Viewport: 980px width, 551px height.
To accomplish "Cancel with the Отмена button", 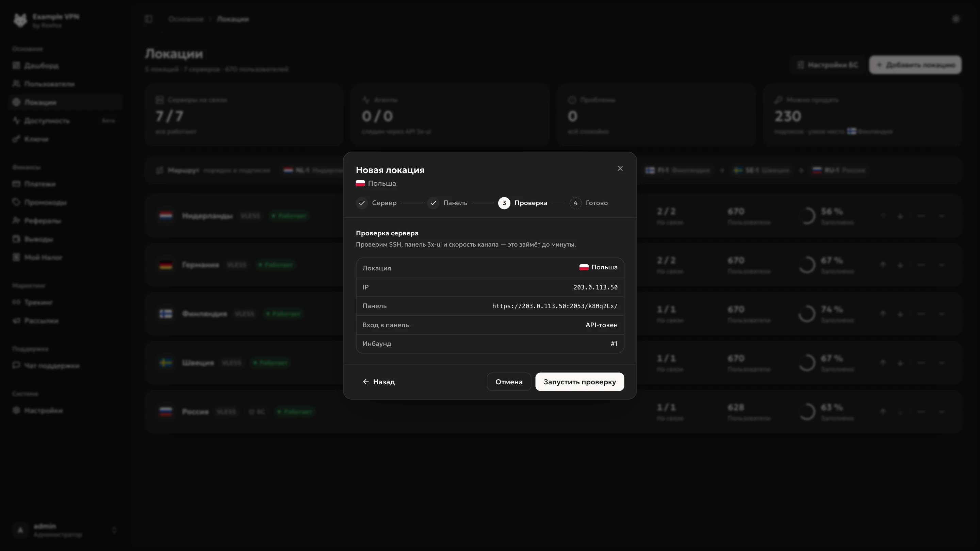I will 509,382.
